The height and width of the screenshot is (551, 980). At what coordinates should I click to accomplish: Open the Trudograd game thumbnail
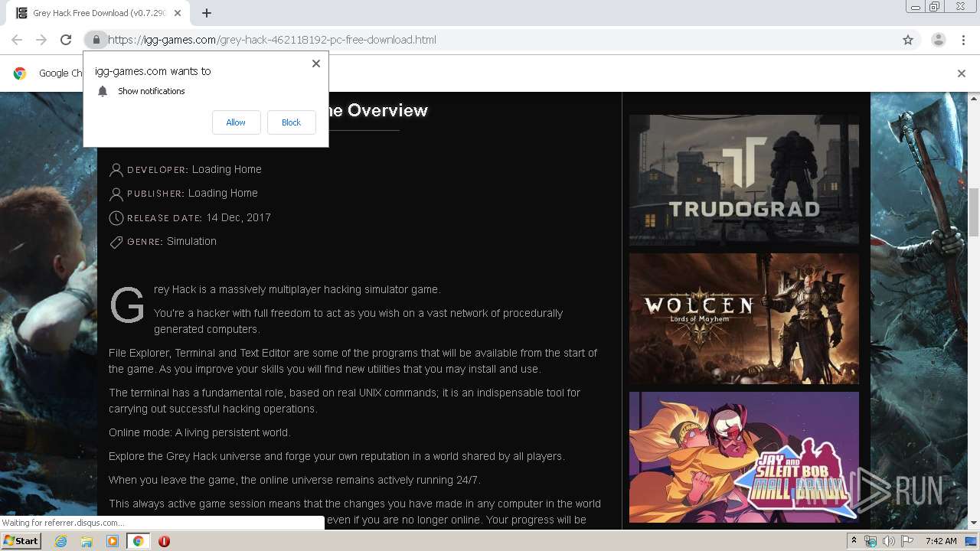(744, 180)
